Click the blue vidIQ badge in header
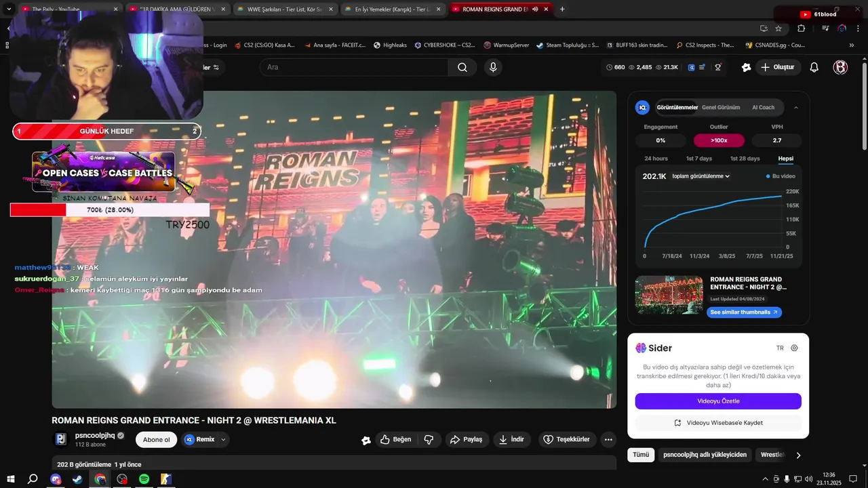Screen dimensions: 868x488 coord(691,67)
